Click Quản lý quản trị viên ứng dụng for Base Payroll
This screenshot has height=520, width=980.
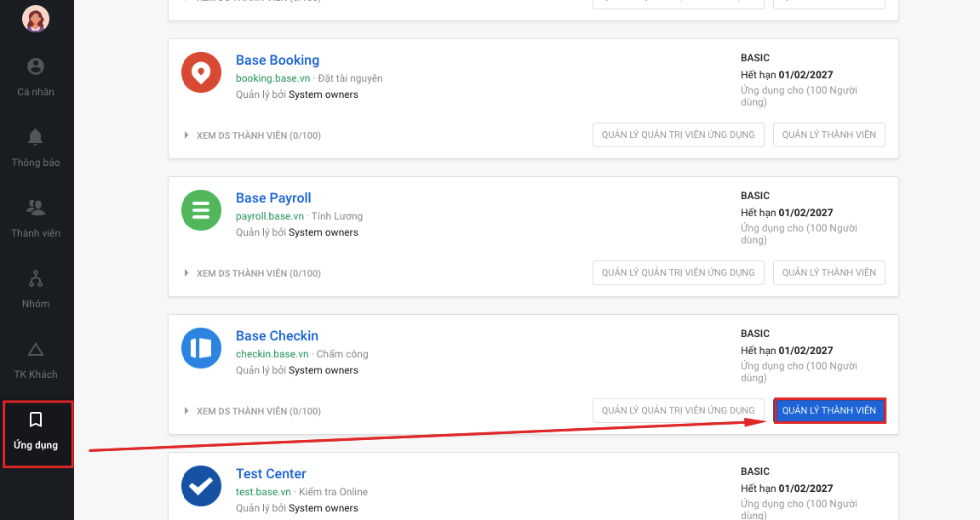tap(678, 272)
